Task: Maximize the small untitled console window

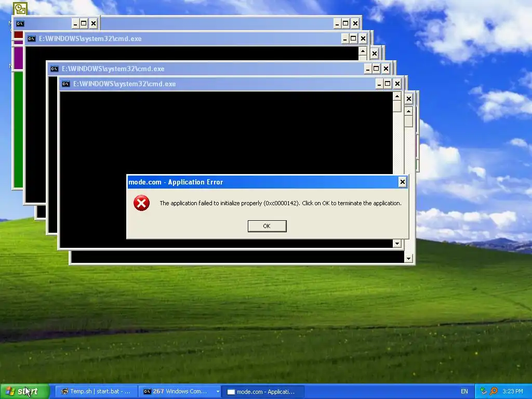Action: coord(84,23)
